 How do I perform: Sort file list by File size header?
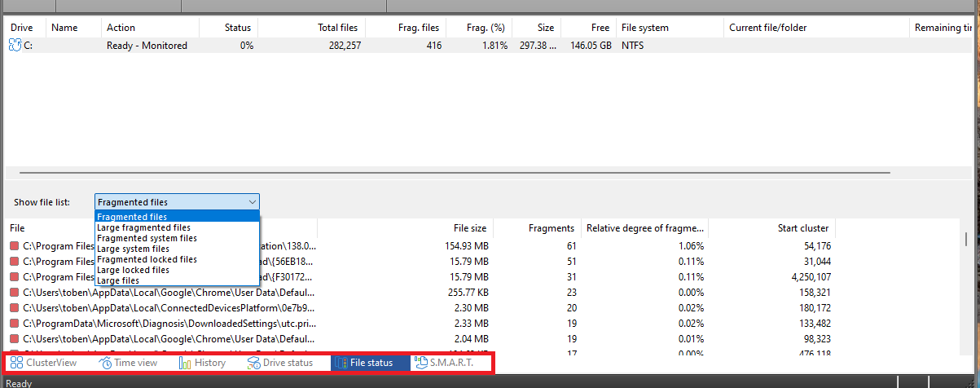click(x=406, y=228)
